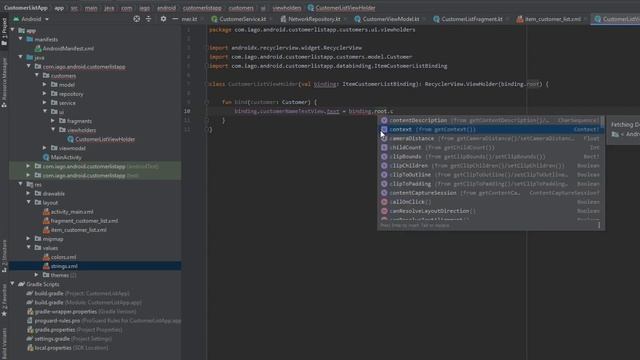Viewport: 640px width, 360px height.
Task: Open build.gradle for Module app
Action: [84, 302]
